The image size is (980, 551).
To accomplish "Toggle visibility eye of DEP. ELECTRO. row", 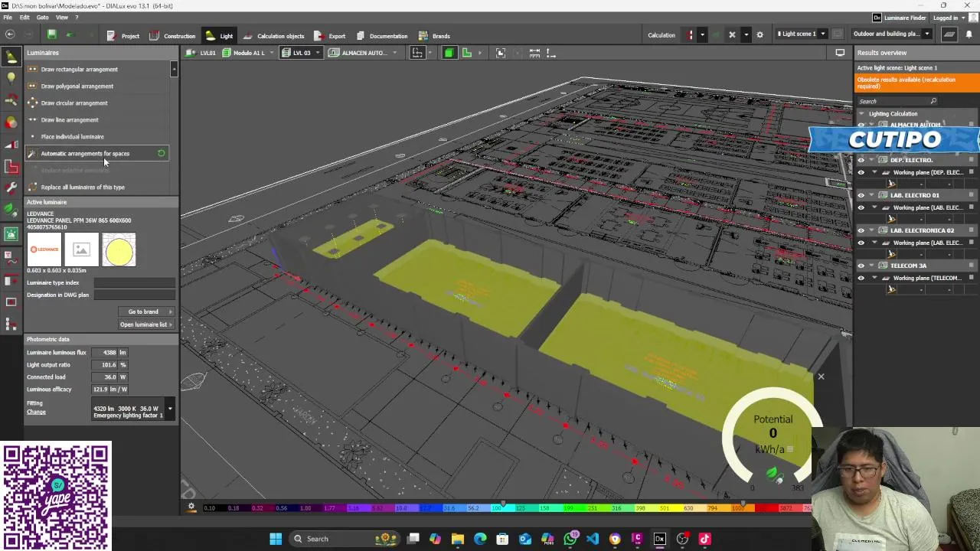I will (x=861, y=160).
